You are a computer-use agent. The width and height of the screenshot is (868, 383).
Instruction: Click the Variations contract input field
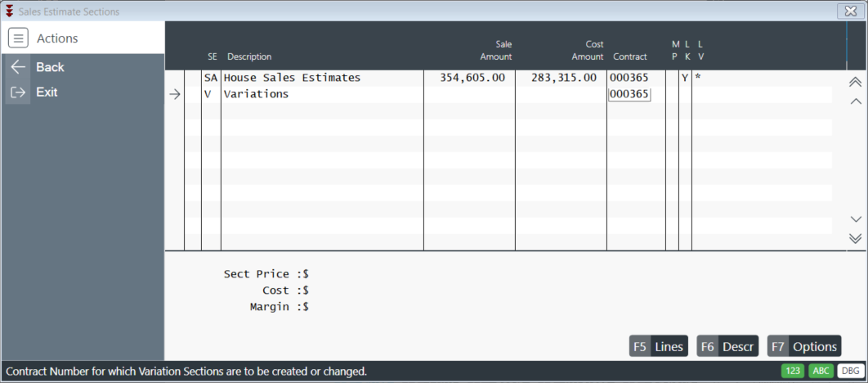629,94
